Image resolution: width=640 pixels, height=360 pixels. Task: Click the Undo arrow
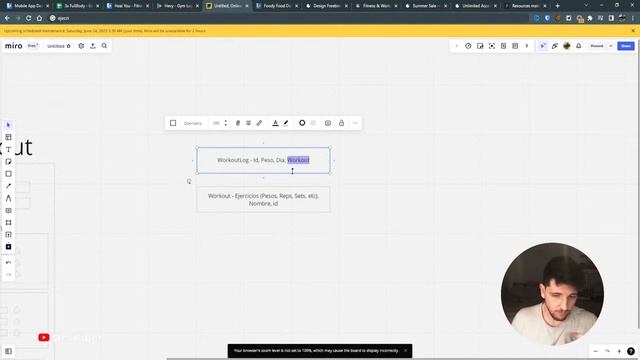pyautogui.click(x=8, y=262)
